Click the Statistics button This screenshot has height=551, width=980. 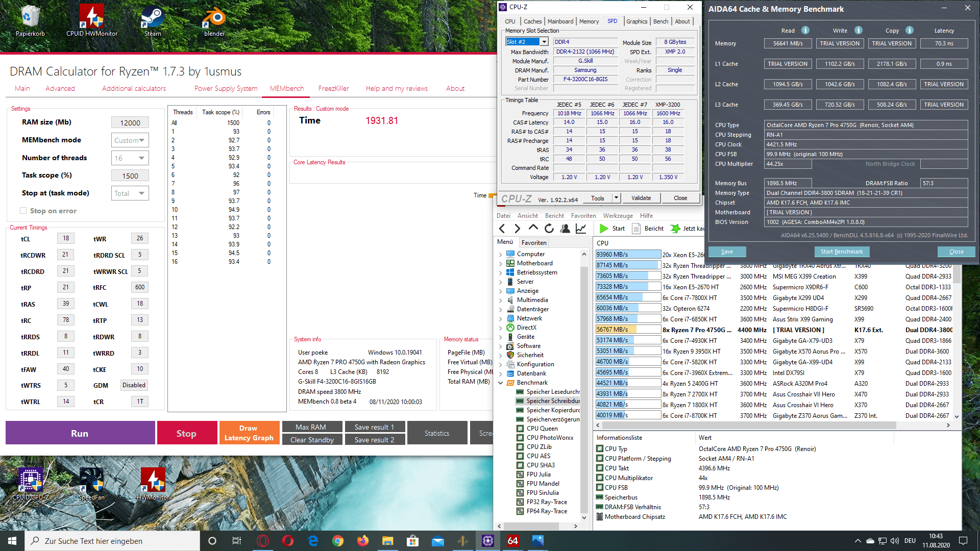(x=437, y=433)
